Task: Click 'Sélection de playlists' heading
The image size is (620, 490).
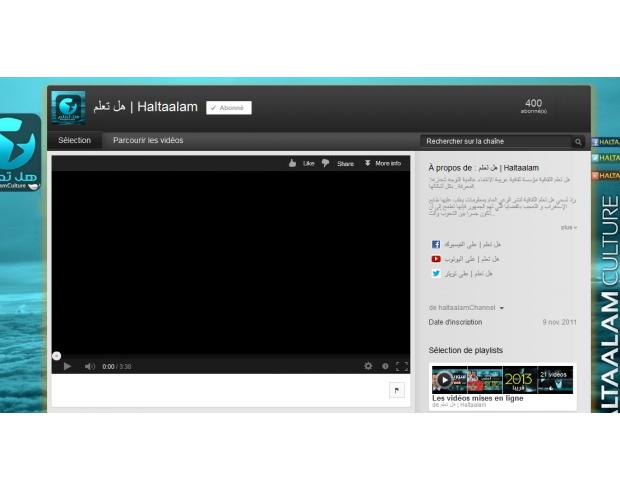Action: click(x=466, y=350)
